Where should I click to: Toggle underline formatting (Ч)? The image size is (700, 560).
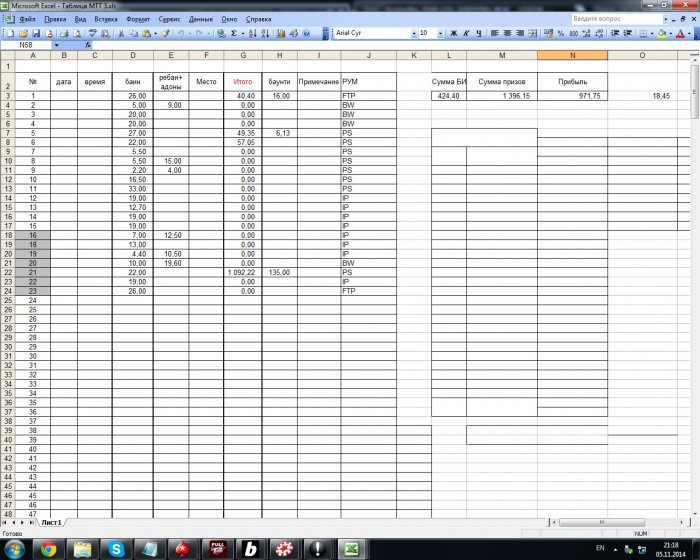pyautogui.click(x=479, y=33)
